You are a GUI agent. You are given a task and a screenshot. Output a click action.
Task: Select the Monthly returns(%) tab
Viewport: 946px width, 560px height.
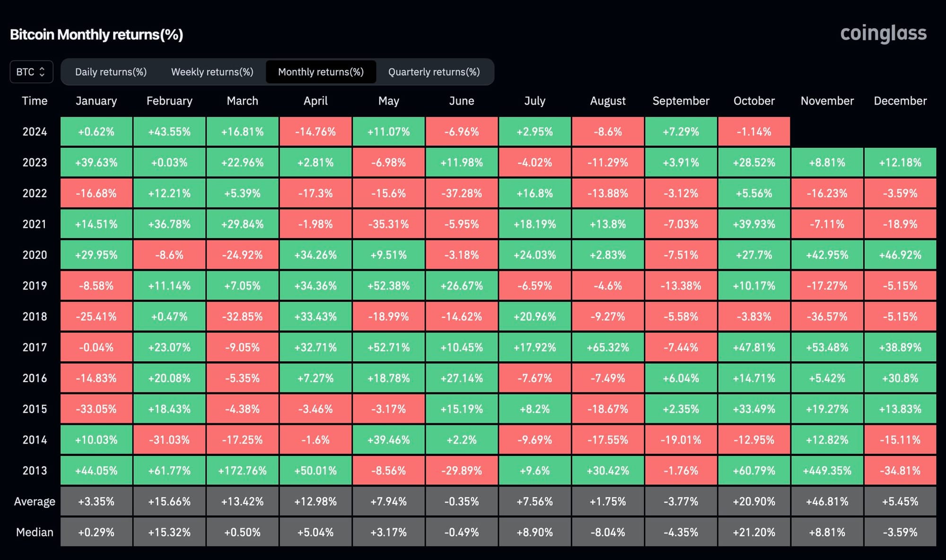[x=321, y=72]
